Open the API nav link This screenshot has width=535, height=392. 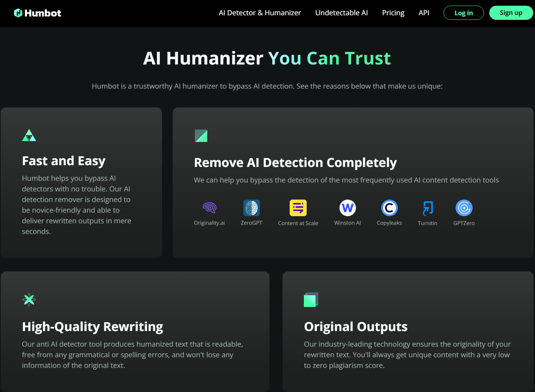click(x=424, y=13)
